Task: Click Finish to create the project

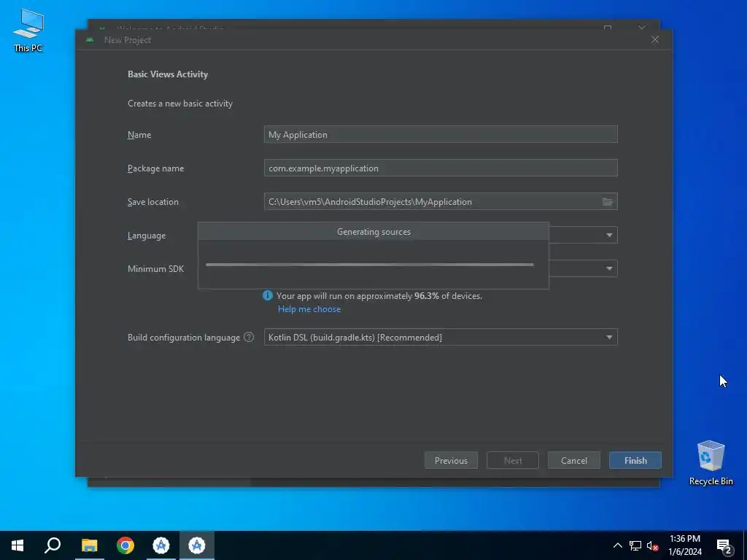Action: [x=635, y=461]
